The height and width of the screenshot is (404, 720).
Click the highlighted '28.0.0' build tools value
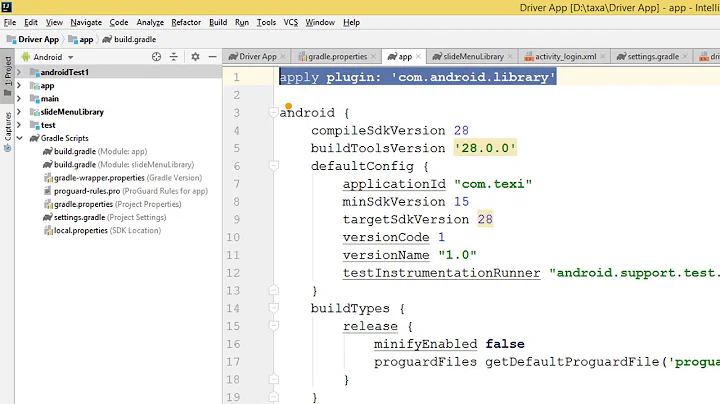485,148
